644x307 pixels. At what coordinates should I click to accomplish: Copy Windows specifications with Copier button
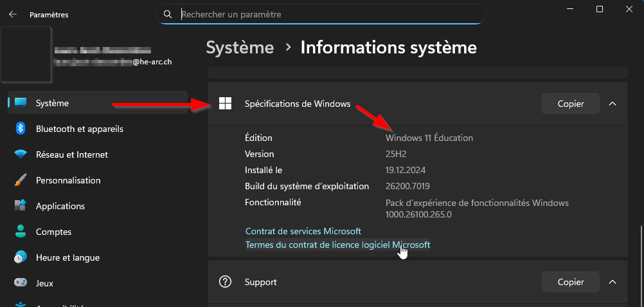570,104
